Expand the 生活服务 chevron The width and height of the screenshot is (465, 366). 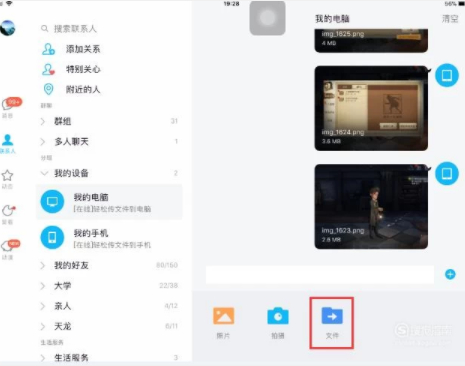(43, 358)
